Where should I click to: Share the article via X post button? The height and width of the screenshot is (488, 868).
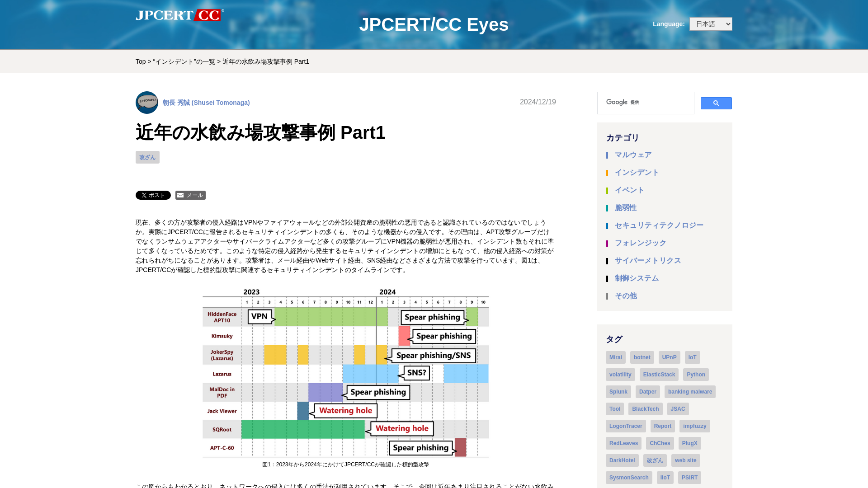point(153,195)
